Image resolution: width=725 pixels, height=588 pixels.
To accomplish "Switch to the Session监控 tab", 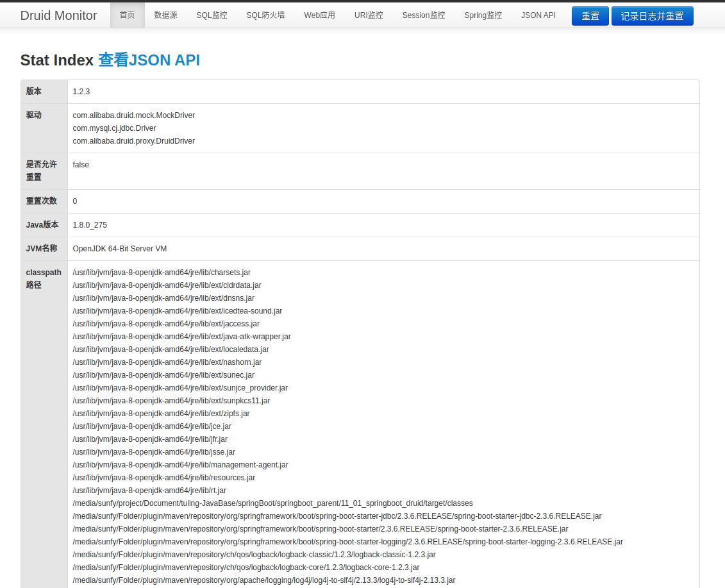I will pos(423,15).
